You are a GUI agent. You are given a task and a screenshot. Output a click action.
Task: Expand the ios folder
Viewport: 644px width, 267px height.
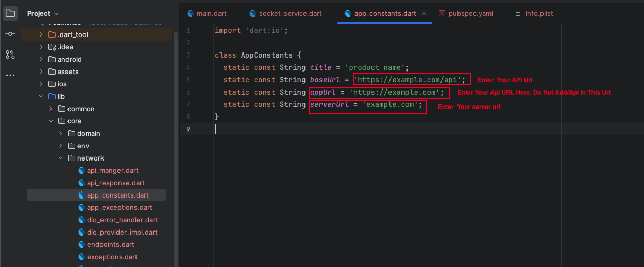coord(41,84)
